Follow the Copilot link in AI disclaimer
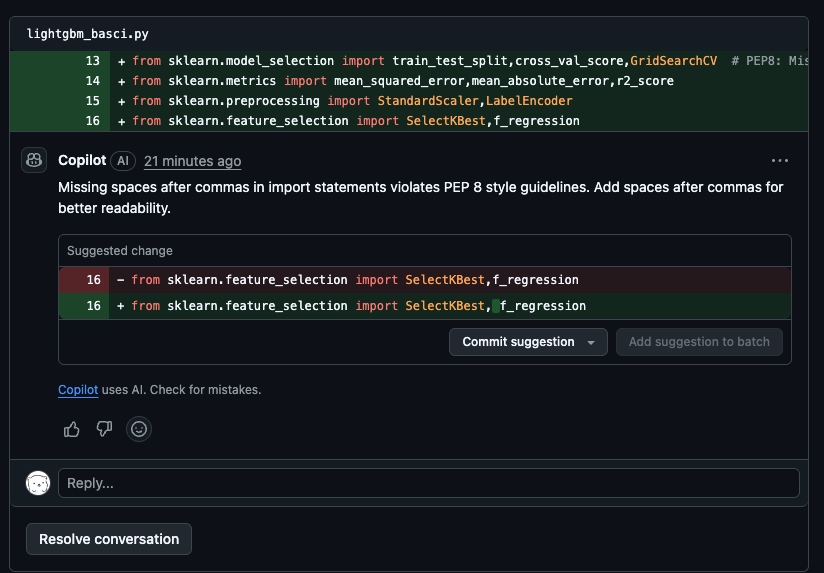 [78, 390]
